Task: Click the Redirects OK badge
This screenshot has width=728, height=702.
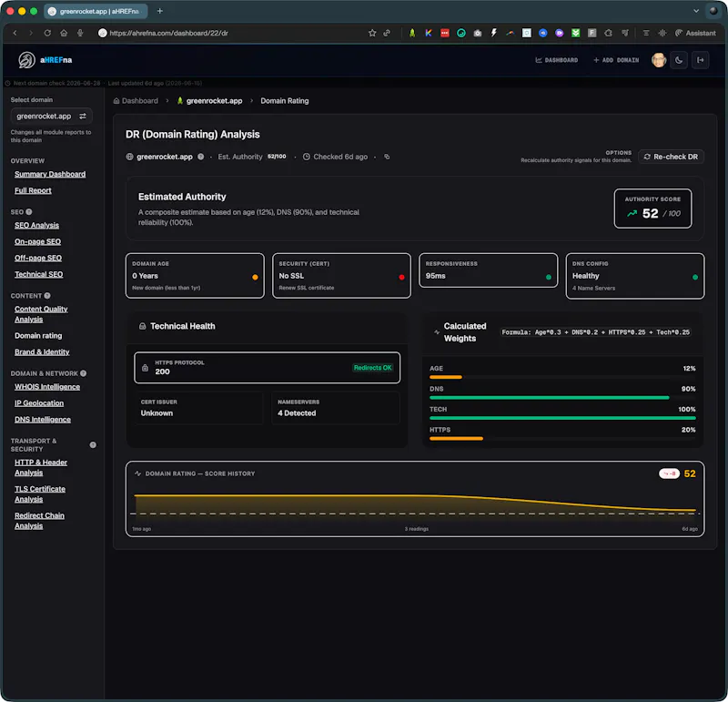Action: pyautogui.click(x=373, y=368)
